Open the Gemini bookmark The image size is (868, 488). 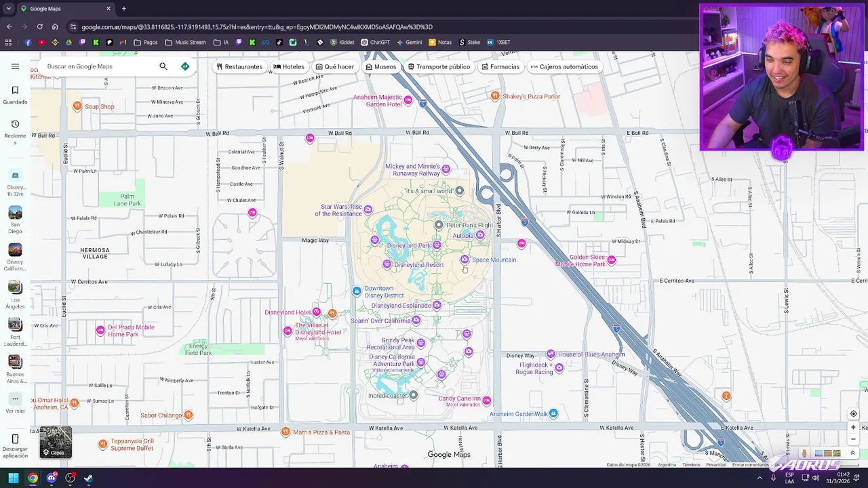[409, 42]
